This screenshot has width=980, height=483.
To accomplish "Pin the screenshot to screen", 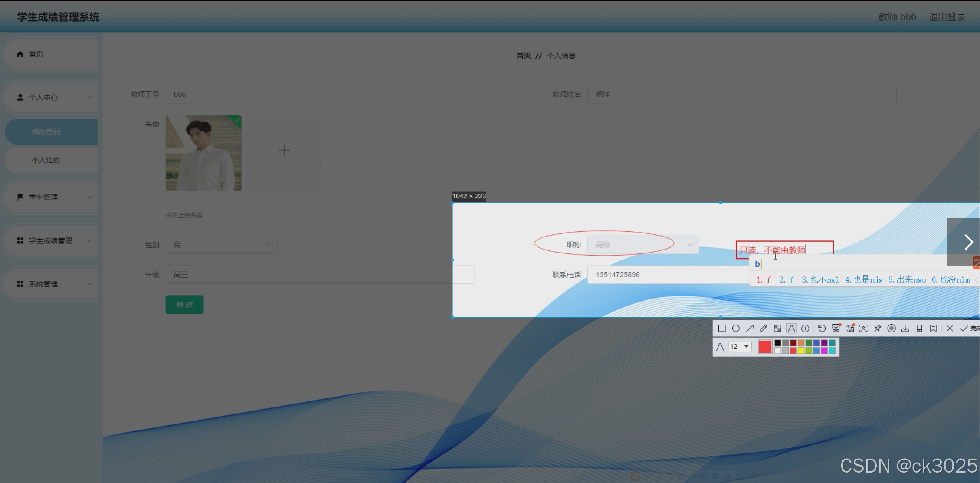I will (x=878, y=329).
